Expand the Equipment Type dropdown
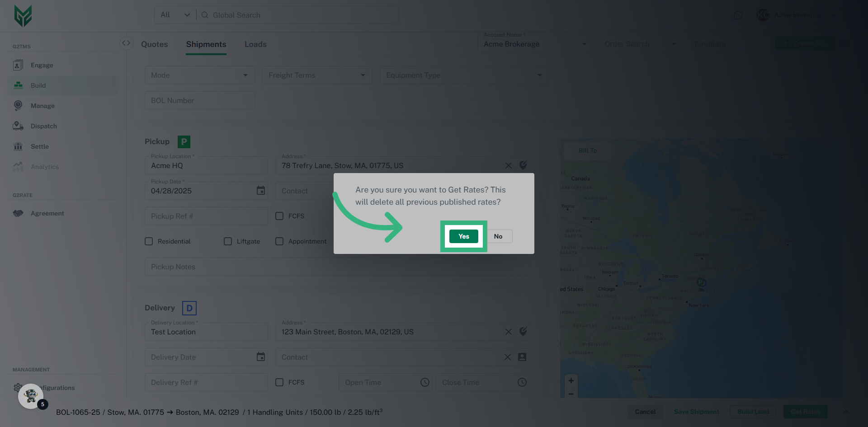 (464, 75)
